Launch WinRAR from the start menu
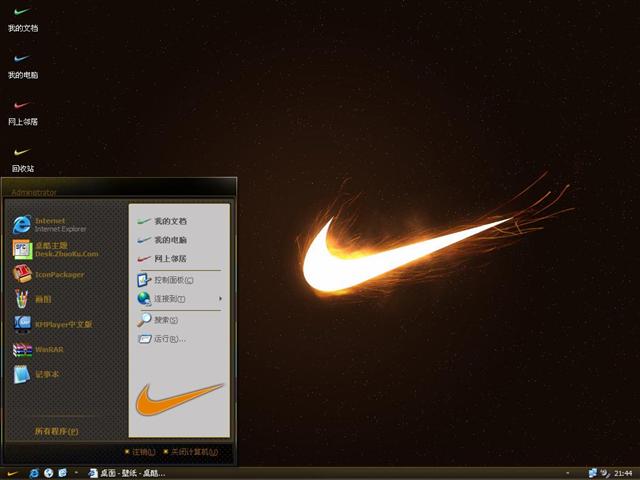 tap(38, 349)
